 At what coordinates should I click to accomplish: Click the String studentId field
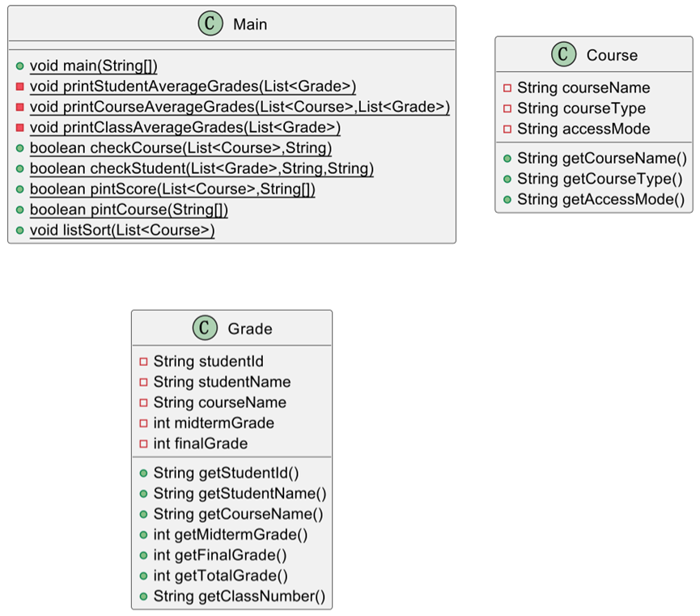pos(208,361)
